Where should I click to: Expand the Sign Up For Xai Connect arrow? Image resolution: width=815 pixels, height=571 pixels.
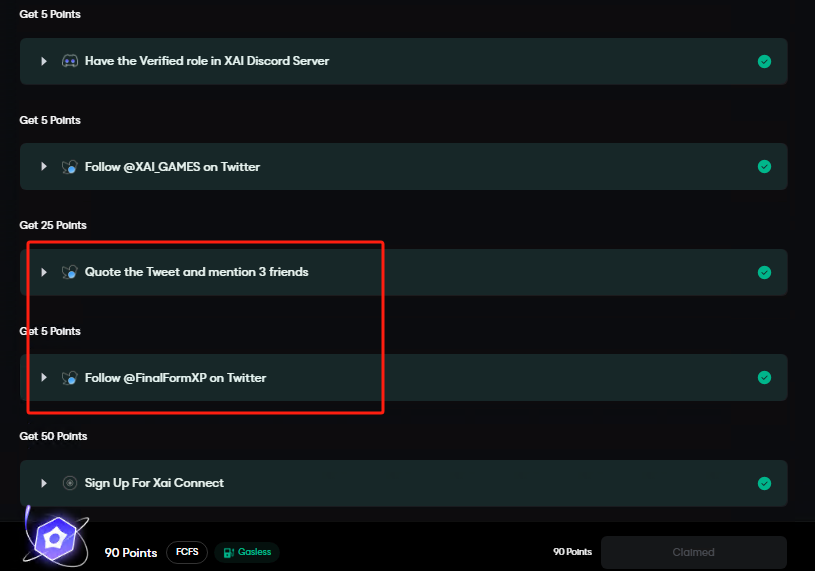(x=44, y=483)
